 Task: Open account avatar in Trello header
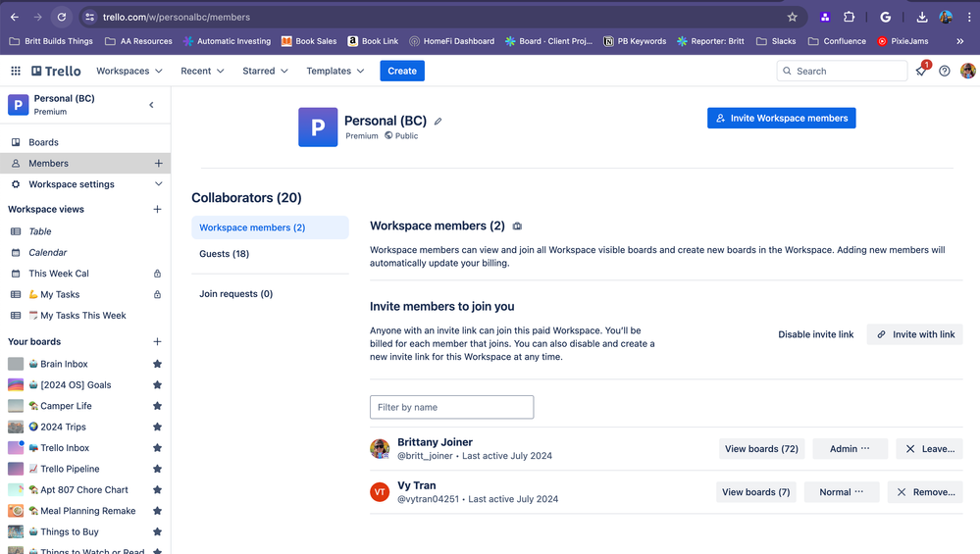[x=967, y=72]
